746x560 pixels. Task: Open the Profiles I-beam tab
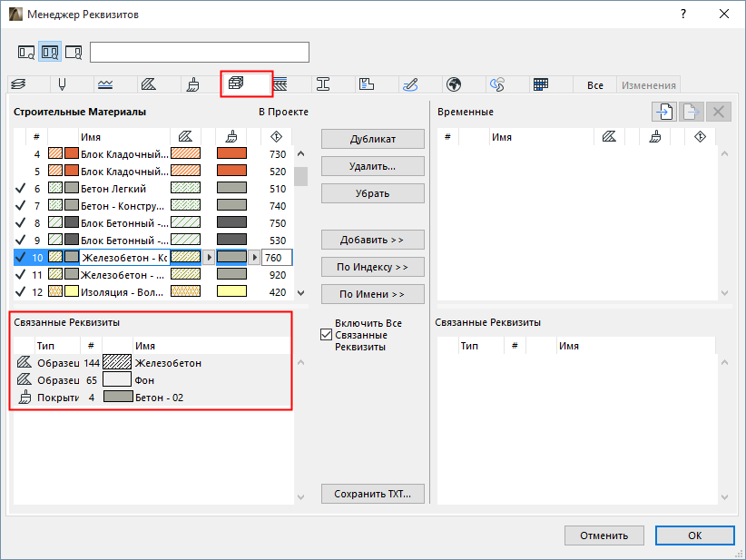(x=323, y=84)
